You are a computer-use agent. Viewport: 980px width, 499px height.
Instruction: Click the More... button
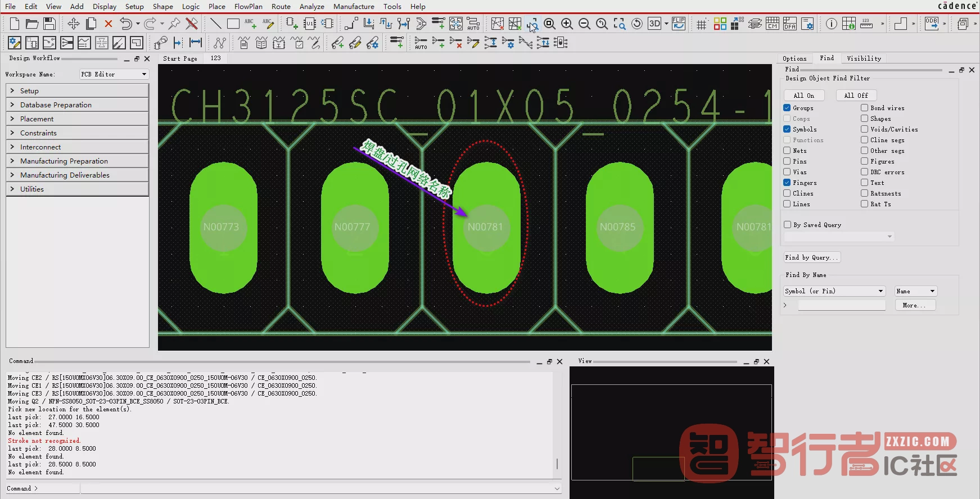tap(915, 305)
